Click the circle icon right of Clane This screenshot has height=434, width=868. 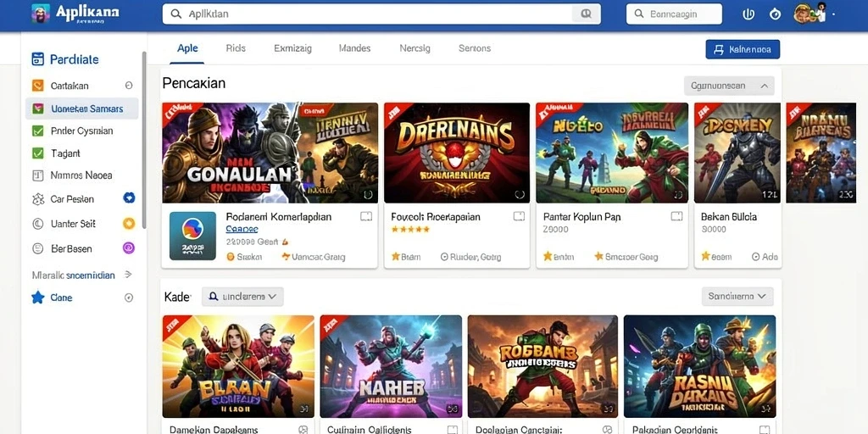click(129, 298)
